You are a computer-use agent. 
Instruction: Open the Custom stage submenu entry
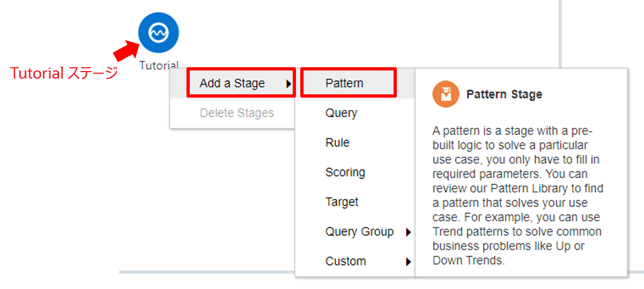[345, 261]
